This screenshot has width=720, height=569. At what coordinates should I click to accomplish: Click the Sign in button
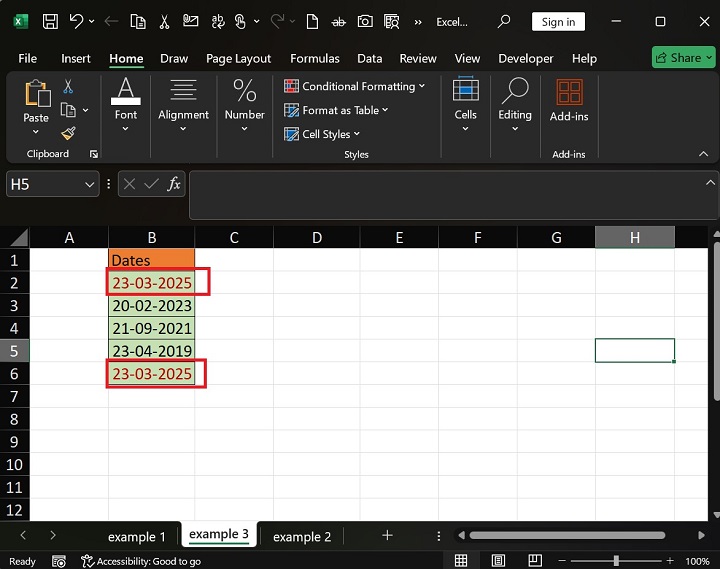pyautogui.click(x=558, y=22)
